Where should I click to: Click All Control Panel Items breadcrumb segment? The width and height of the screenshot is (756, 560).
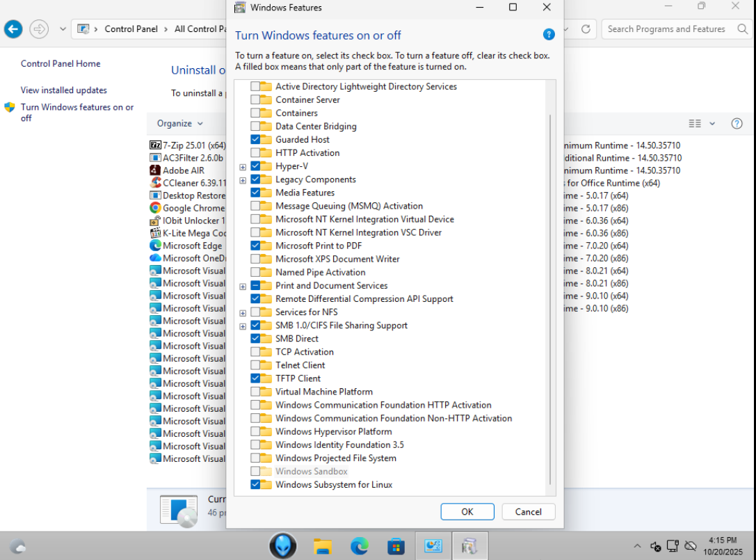click(200, 29)
